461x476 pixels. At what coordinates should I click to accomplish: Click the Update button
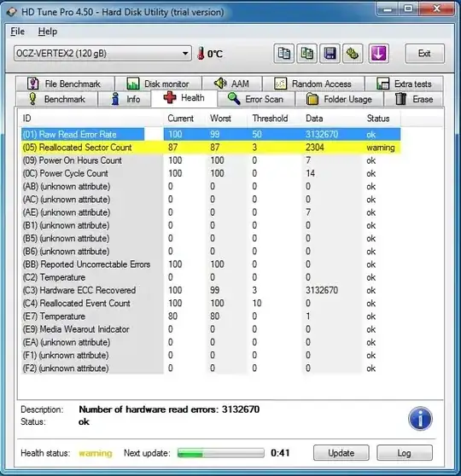[x=341, y=453]
